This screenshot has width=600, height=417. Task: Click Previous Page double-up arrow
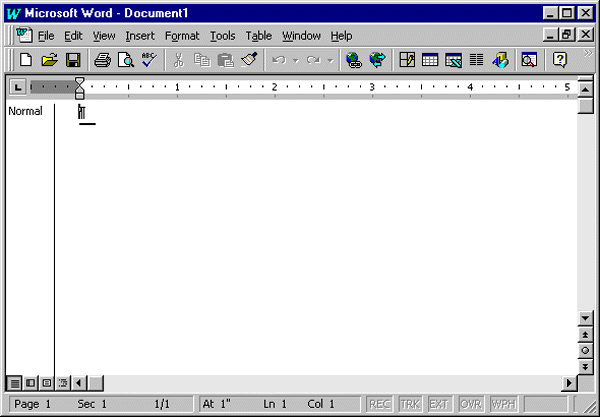click(x=585, y=335)
